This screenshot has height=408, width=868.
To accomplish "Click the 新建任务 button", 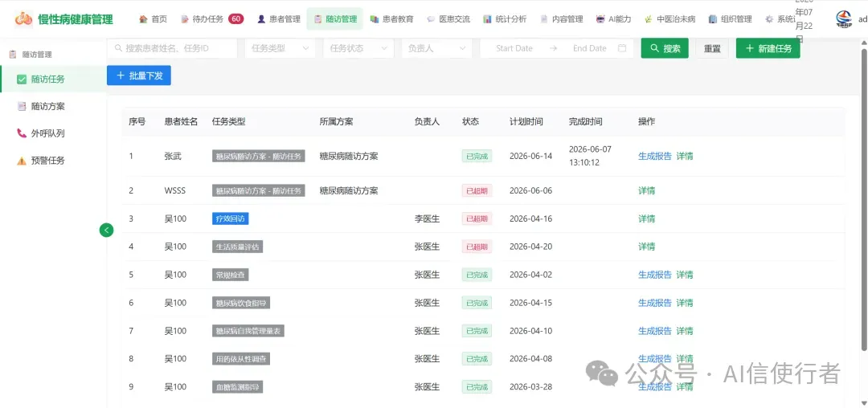I will tap(768, 48).
